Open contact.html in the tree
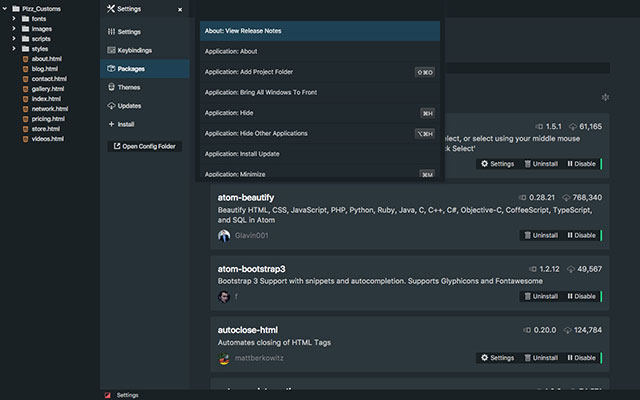This screenshot has height=400, width=640. pyautogui.click(x=49, y=79)
